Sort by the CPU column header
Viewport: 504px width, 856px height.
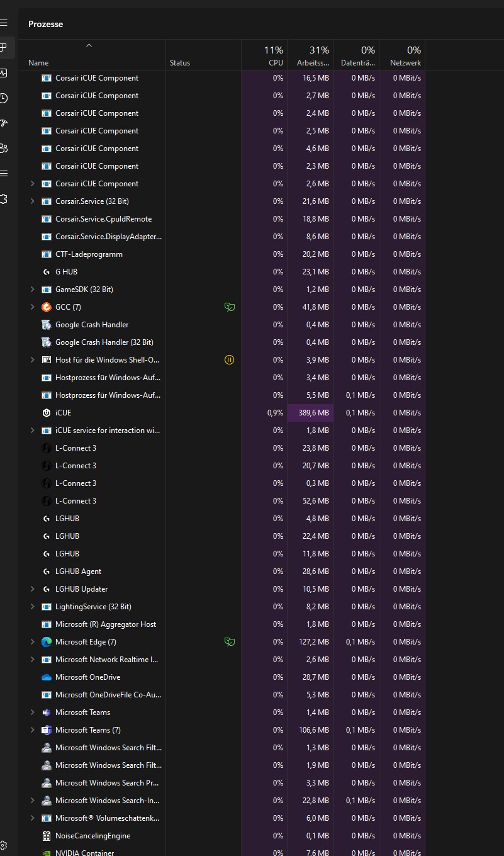[x=264, y=55]
